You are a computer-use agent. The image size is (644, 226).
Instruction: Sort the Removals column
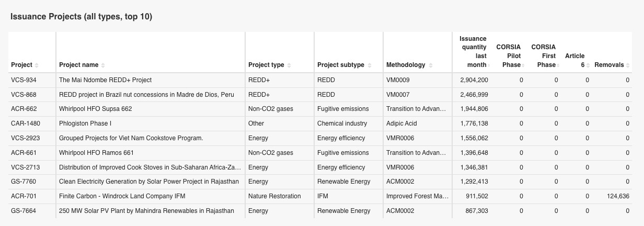pyautogui.click(x=628, y=65)
